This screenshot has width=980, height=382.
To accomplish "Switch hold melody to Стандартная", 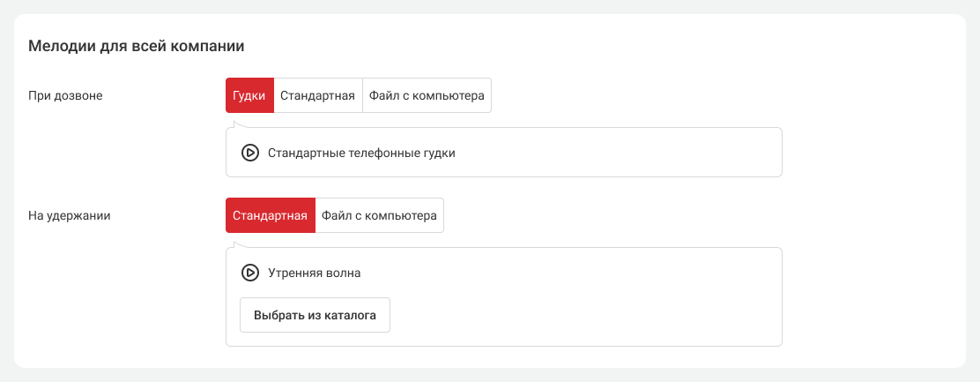I will point(270,215).
